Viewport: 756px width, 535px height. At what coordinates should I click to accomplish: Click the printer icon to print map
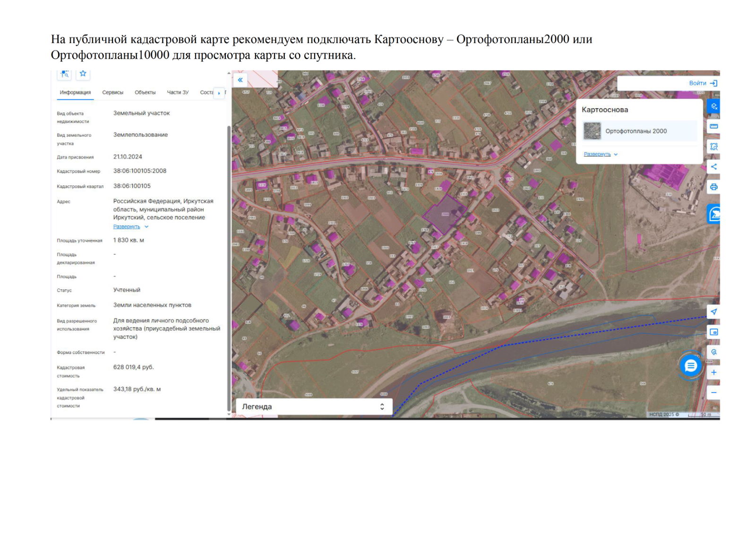713,187
